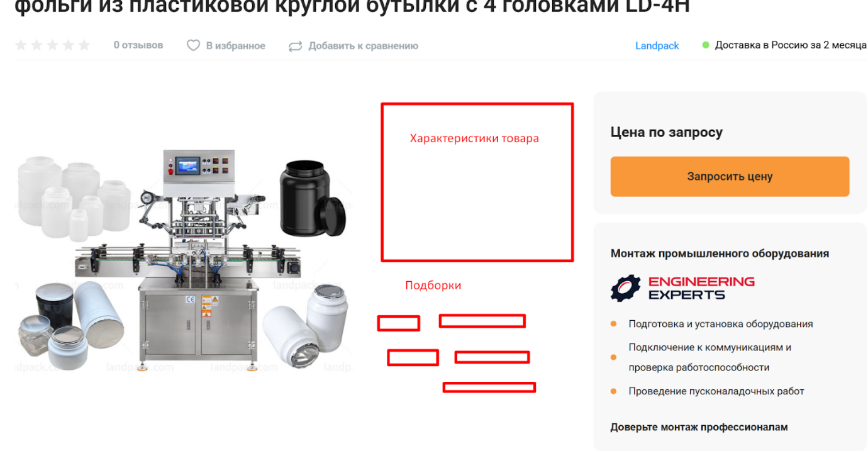Add product via В избранное

point(236,46)
